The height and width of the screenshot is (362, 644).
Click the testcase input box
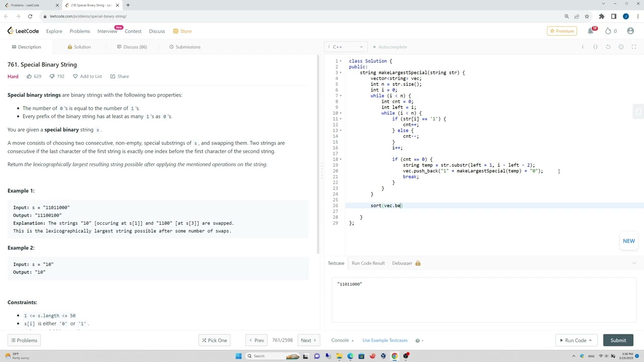[x=484, y=299]
